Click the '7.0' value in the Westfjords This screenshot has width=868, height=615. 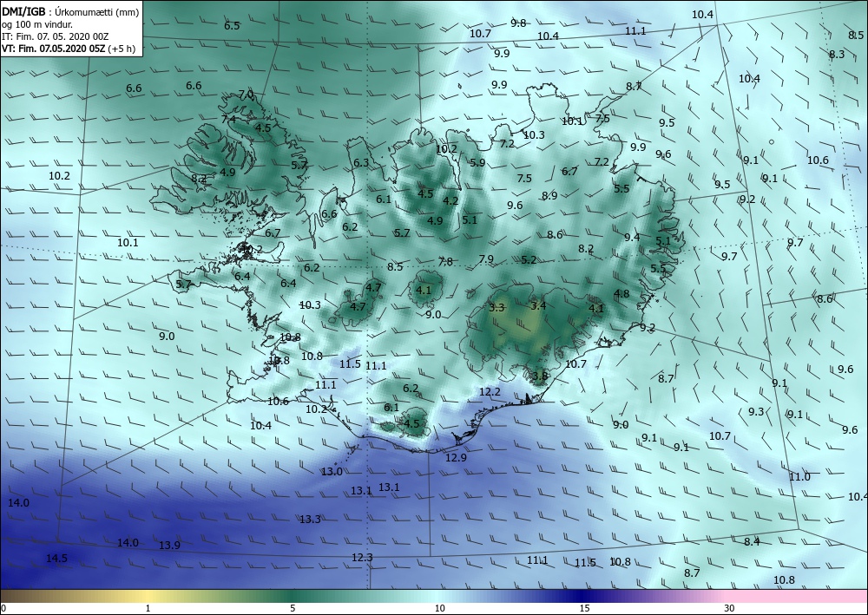point(246,94)
